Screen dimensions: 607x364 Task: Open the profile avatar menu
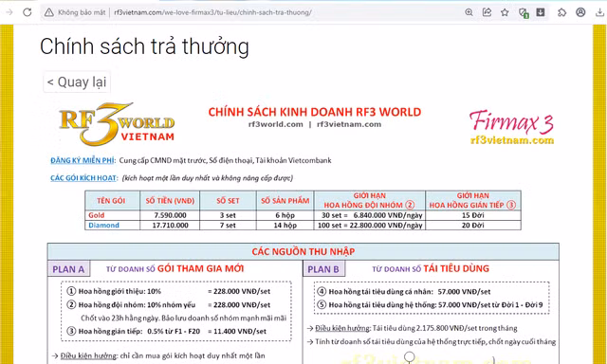[580, 12]
